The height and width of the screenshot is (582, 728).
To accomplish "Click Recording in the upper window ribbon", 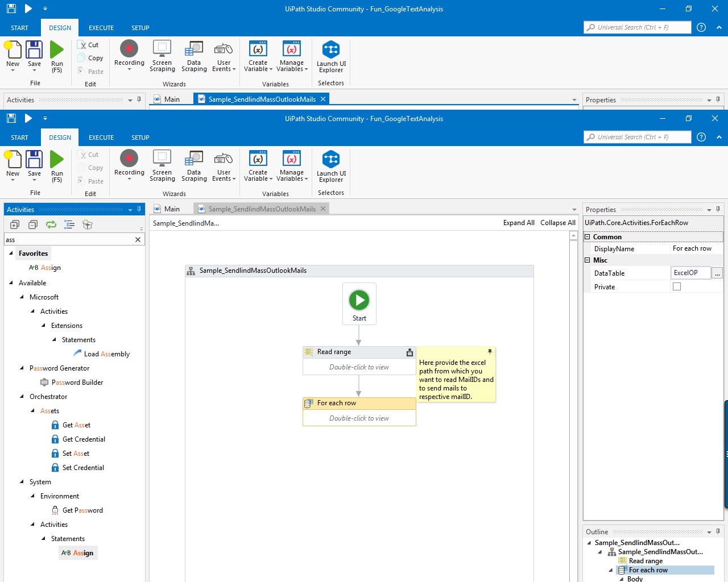I will (x=129, y=56).
